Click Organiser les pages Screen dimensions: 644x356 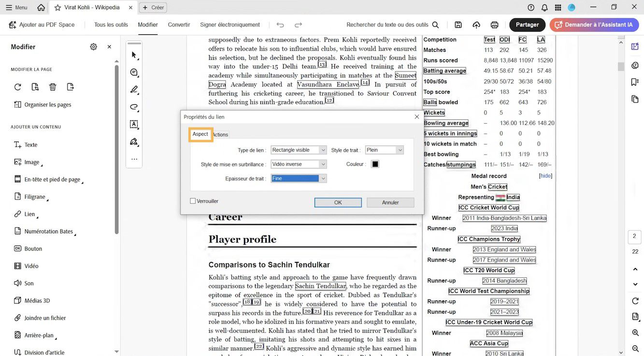coord(43,105)
